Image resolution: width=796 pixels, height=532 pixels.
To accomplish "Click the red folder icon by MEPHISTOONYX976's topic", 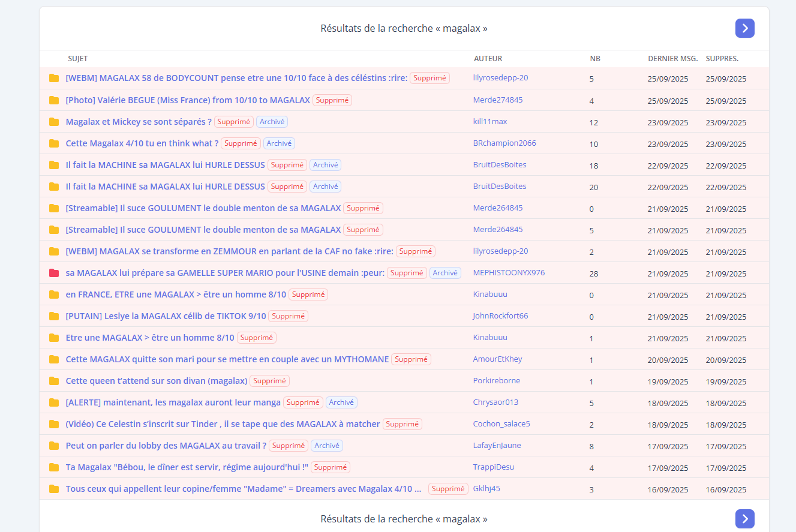I will (54, 273).
